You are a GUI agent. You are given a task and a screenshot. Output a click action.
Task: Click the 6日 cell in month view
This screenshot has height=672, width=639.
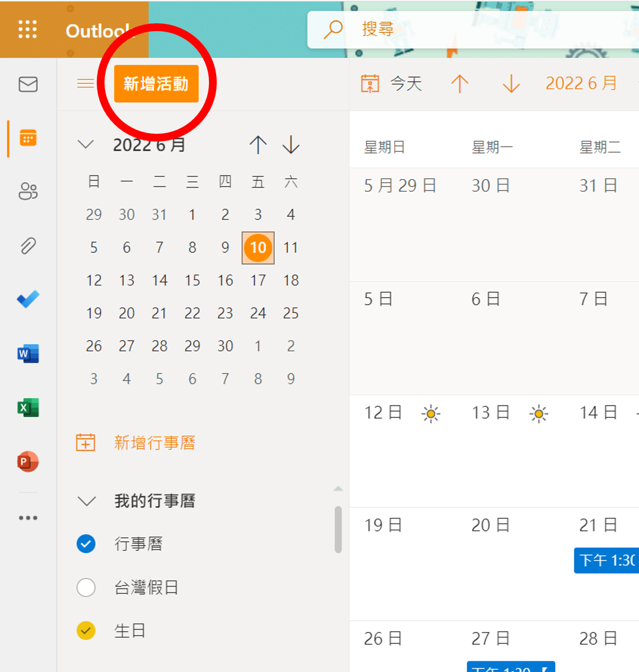click(511, 337)
